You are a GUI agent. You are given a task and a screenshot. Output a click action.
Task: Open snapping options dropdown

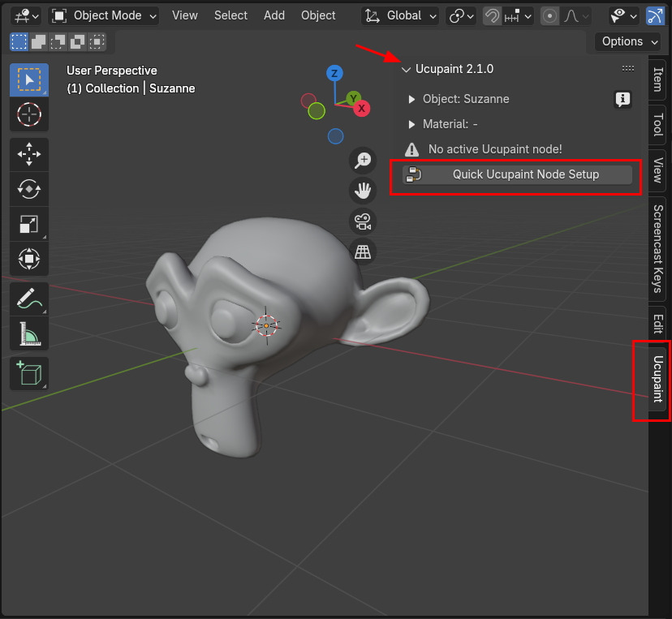pos(518,16)
